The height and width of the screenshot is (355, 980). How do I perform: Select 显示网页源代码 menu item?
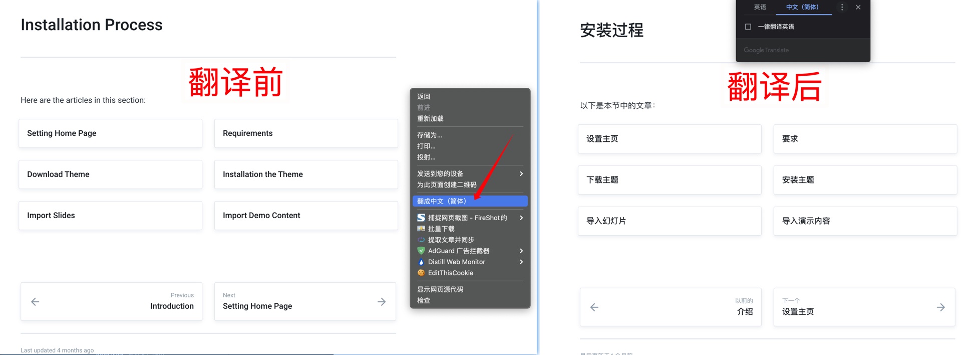click(470, 289)
